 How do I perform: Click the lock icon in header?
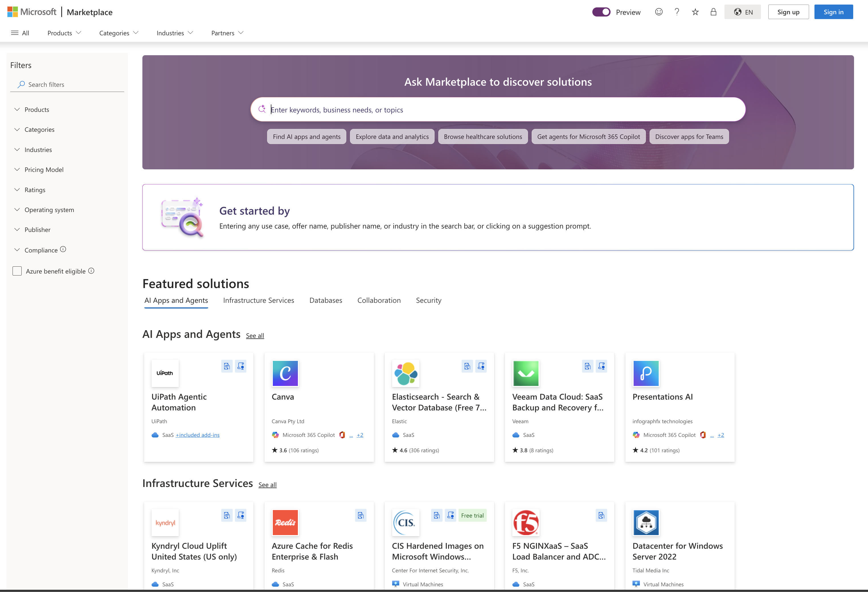click(x=713, y=12)
